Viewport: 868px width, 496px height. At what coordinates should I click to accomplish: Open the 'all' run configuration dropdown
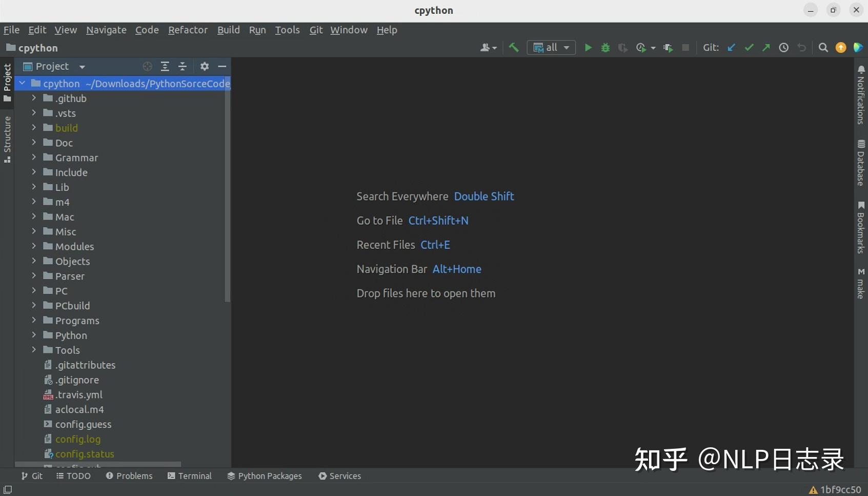(551, 48)
